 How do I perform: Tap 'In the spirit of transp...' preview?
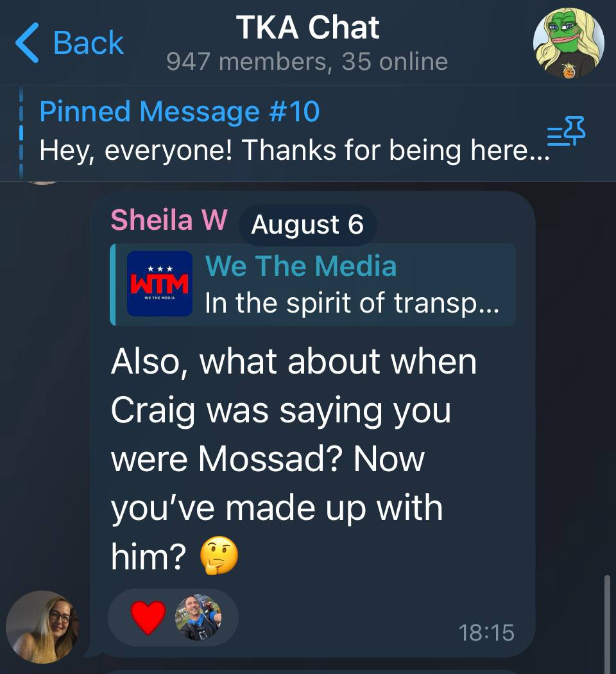point(352,303)
